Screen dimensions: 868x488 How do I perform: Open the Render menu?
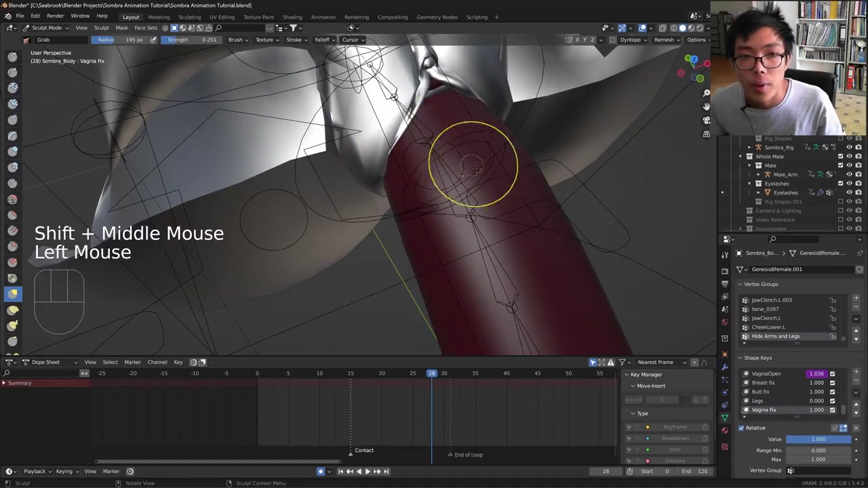55,16
